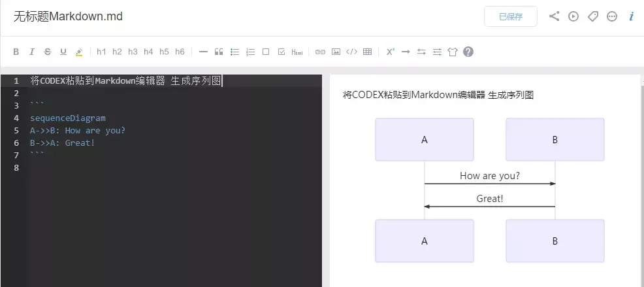Click the title 无标题Markdown.md field
This screenshot has height=287, width=644.
[68, 16]
